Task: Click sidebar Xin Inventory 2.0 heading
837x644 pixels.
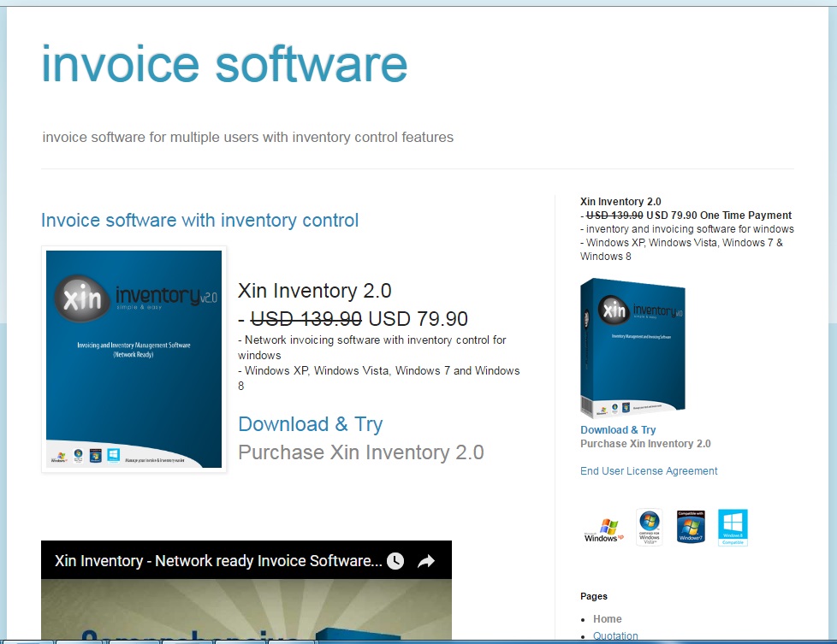Action: pos(620,201)
